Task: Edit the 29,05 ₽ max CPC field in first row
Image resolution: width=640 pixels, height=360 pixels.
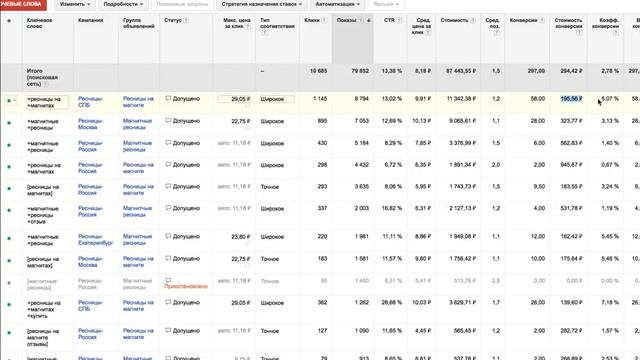Action: [234, 99]
